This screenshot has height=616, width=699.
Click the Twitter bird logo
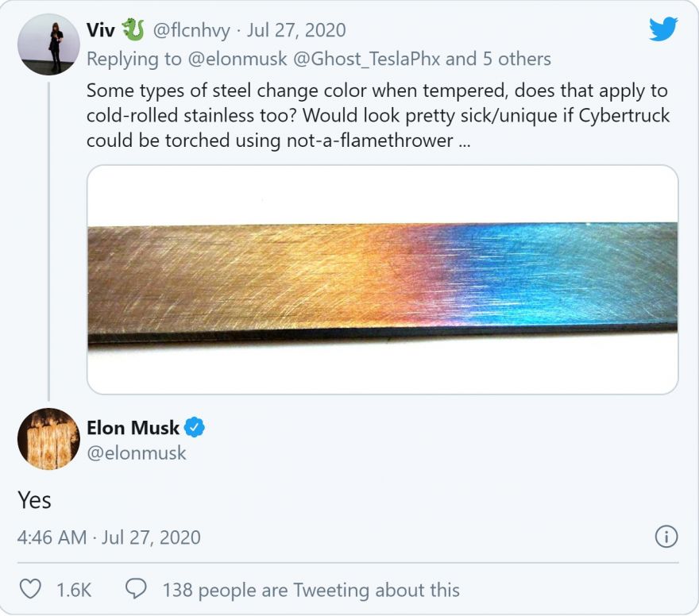pos(663,29)
